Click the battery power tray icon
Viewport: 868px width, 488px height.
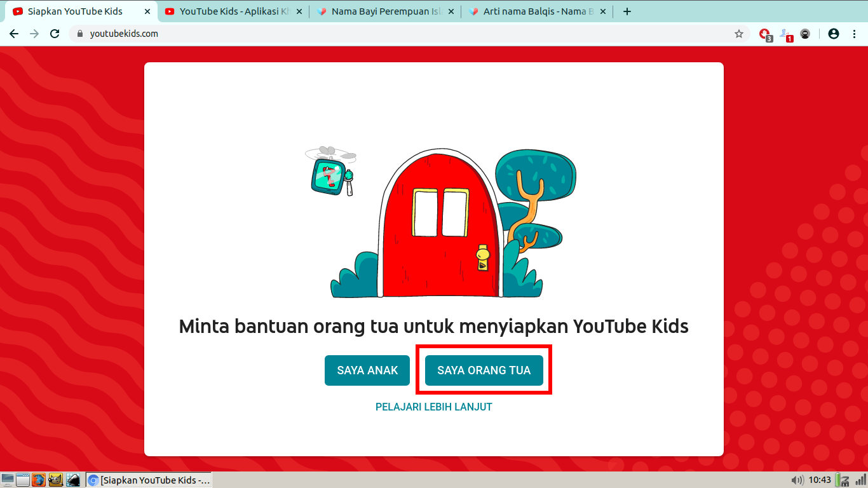pyautogui.click(x=841, y=480)
